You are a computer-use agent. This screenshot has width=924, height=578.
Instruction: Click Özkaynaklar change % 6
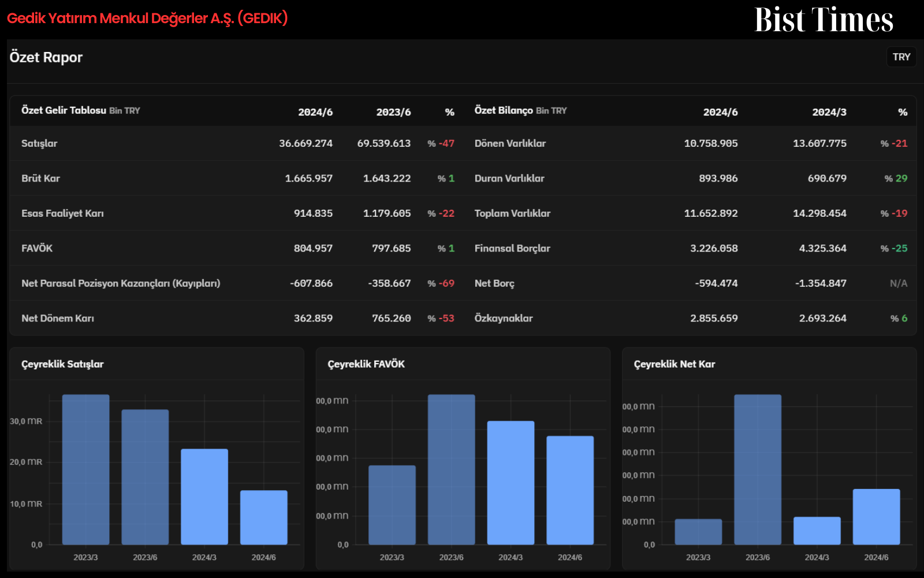[x=899, y=318]
